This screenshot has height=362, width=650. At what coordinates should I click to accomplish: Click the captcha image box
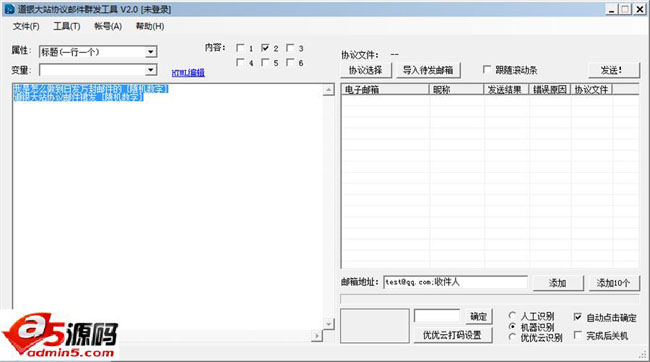[x=375, y=326]
